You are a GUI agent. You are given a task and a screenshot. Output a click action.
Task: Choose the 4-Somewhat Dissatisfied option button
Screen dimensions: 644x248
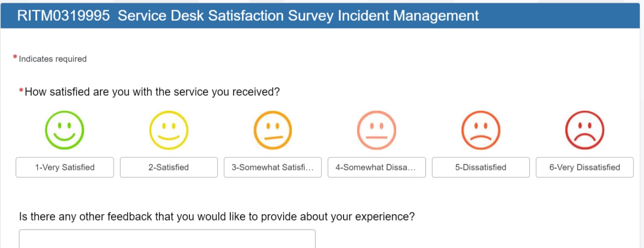click(x=377, y=167)
